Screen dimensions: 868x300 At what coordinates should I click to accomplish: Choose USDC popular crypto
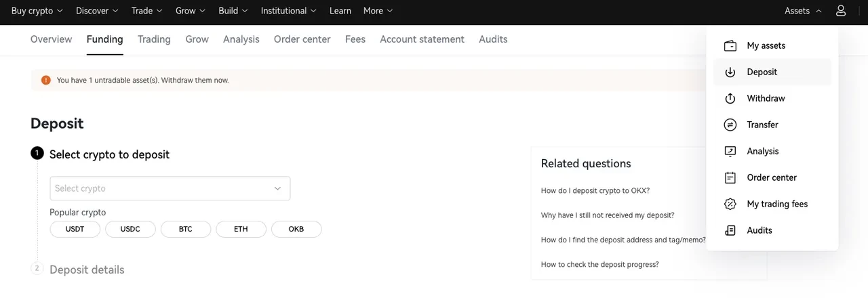click(130, 229)
